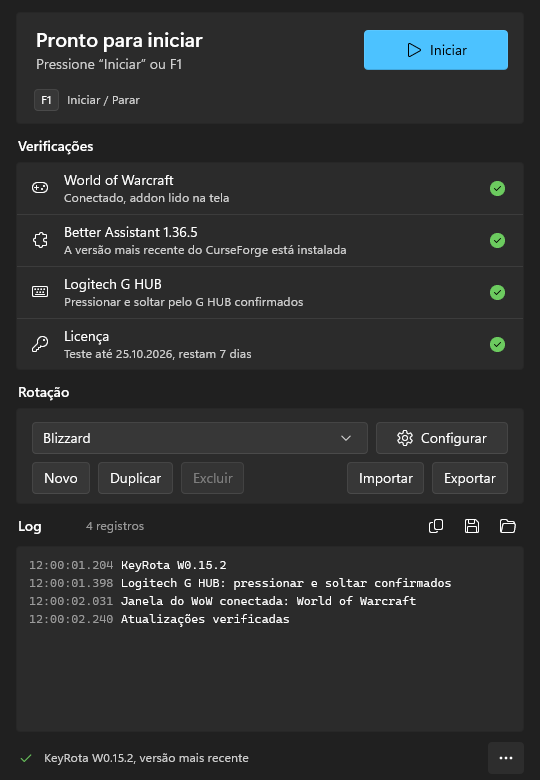Click the blue Iniciar button
540x780 pixels.
tap(436, 50)
